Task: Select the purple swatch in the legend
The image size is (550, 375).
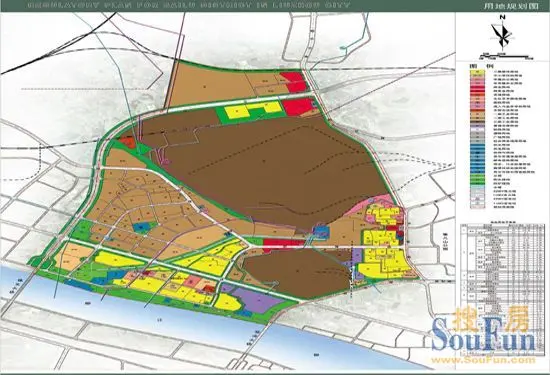Action: (477, 125)
